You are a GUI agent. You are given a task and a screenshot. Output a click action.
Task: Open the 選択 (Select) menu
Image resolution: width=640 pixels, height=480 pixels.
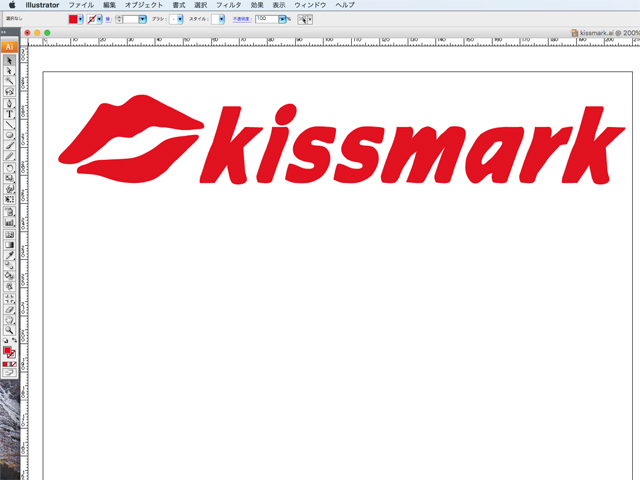click(200, 5)
